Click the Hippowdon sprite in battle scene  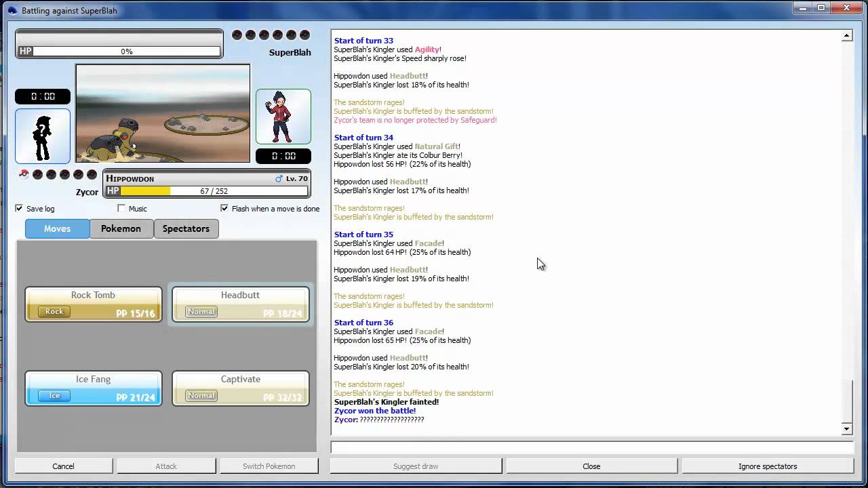click(114, 139)
